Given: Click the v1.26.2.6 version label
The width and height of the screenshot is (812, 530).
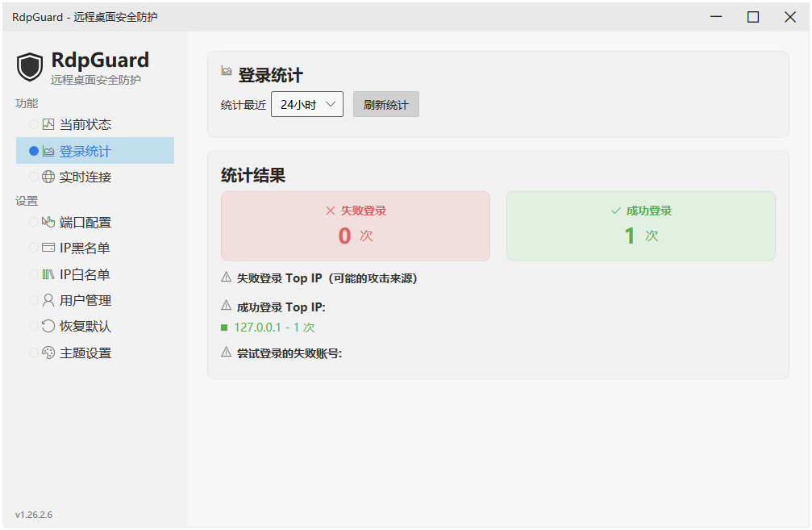Looking at the screenshot, I should [33, 514].
